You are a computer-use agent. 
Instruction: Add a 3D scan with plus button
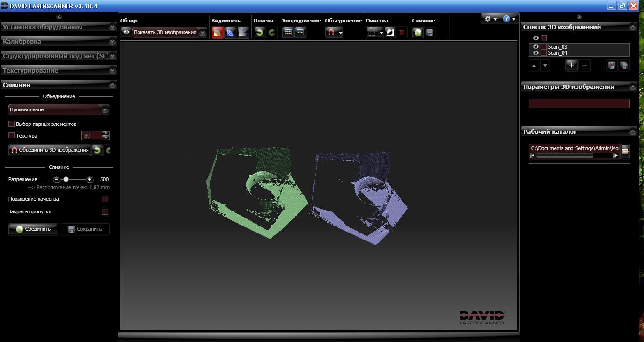(x=571, y=65)
